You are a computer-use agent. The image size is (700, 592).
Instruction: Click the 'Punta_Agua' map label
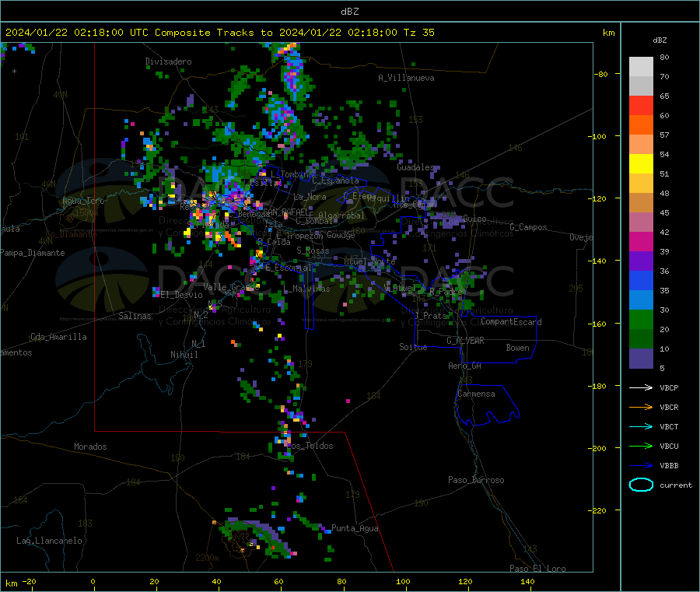point(355,528)
